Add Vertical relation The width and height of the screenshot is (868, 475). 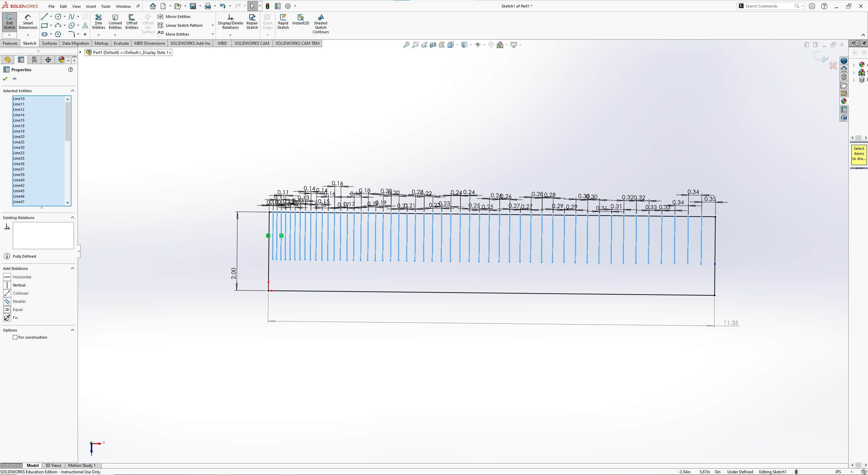tap(15, 285)
